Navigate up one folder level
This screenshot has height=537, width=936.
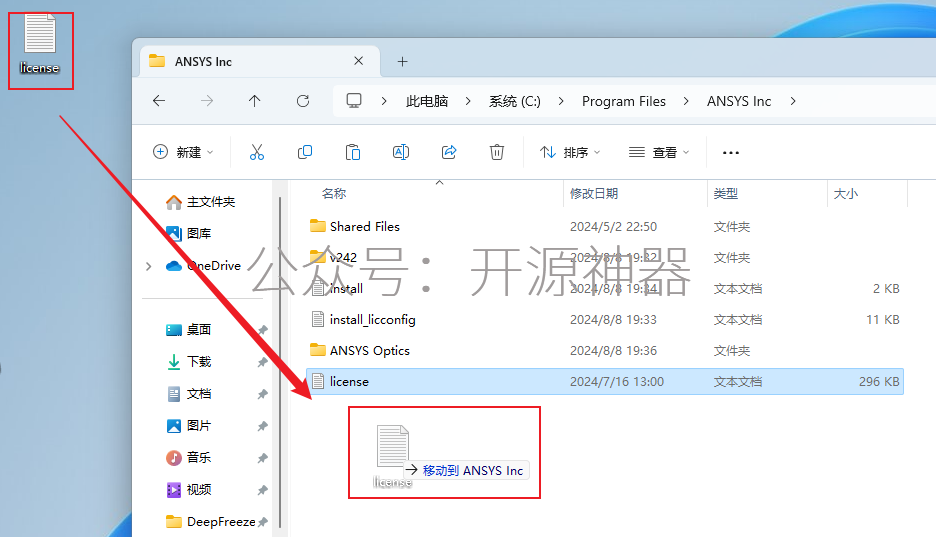(x=255, y=101)
